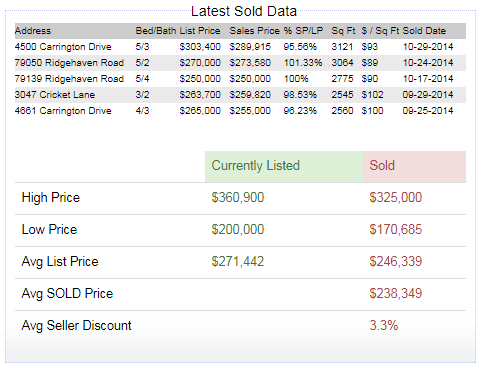The image size is (482, 371).
Task: Select the Address column header
Action: [33, 31]
